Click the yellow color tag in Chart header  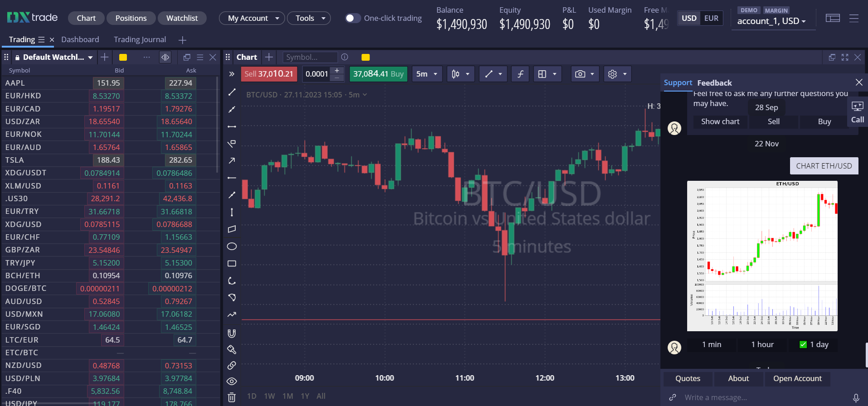(x=365, y=57)
